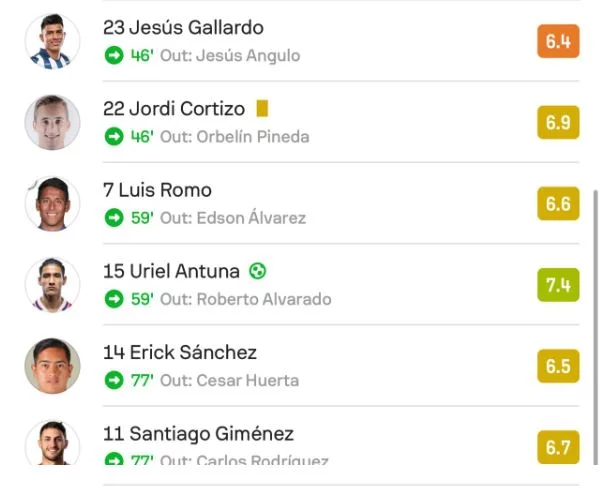Click the substitution arrow icon under Jesús Gallardo

(x=114, y=55)
